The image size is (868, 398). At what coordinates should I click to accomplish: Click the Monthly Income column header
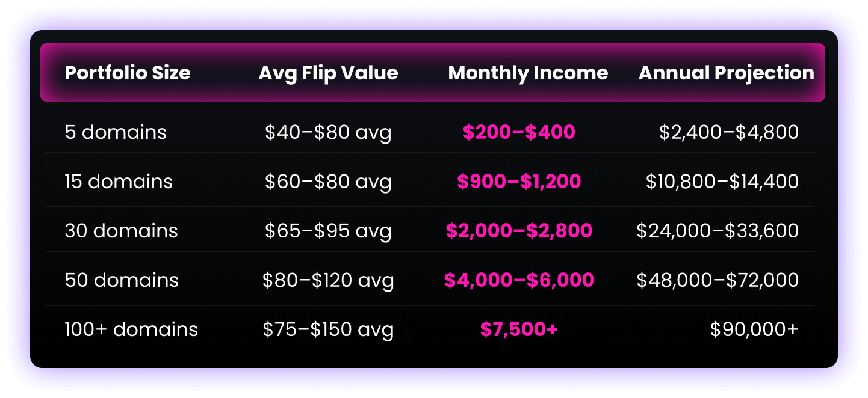point(528,73)
